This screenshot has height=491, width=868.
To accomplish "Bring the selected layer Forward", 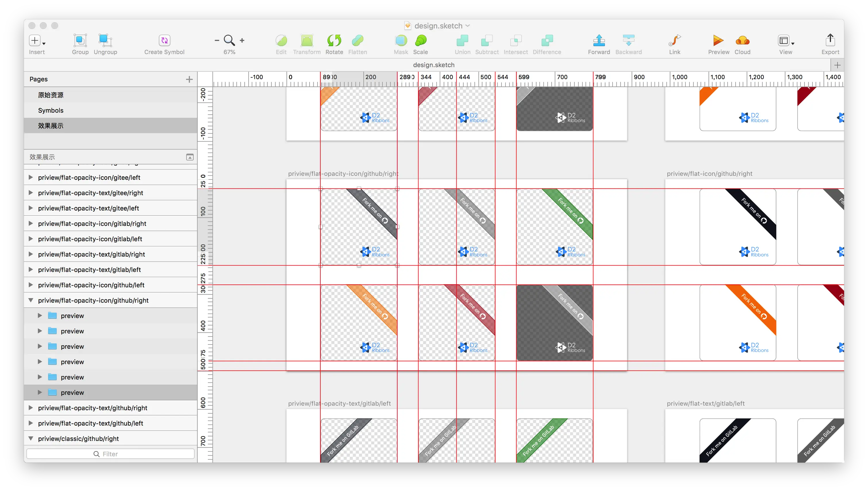I will (x=599, y=40).
